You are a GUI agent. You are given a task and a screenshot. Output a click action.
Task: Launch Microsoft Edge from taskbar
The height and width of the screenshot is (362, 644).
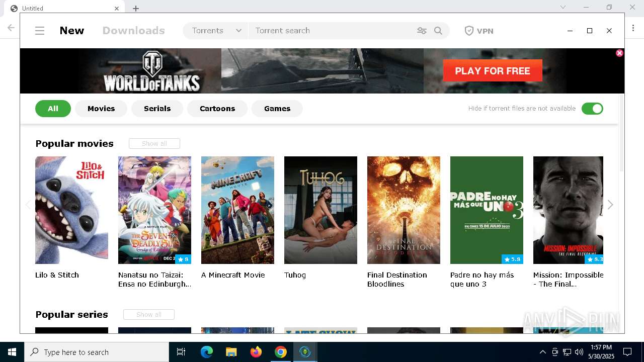click(x=207, y=352)
